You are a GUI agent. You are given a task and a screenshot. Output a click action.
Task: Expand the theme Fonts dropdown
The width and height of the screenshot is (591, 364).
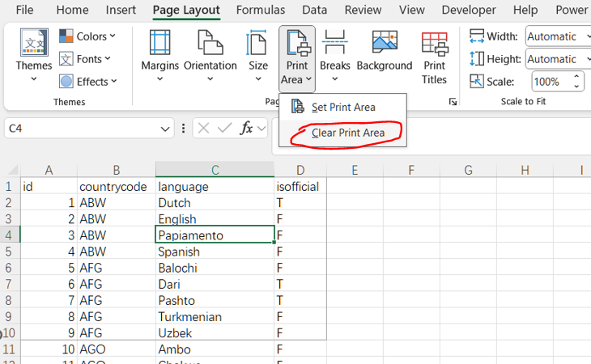coord(88,59)
